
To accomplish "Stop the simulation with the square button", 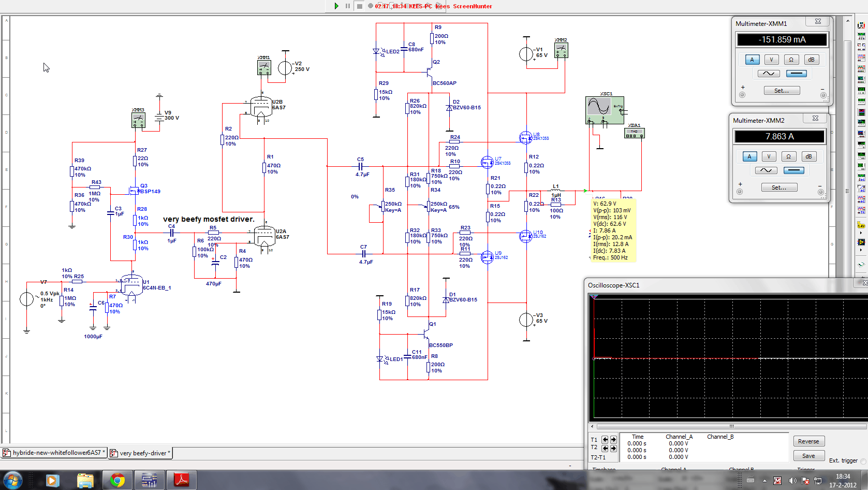I will tap(359, 6).
